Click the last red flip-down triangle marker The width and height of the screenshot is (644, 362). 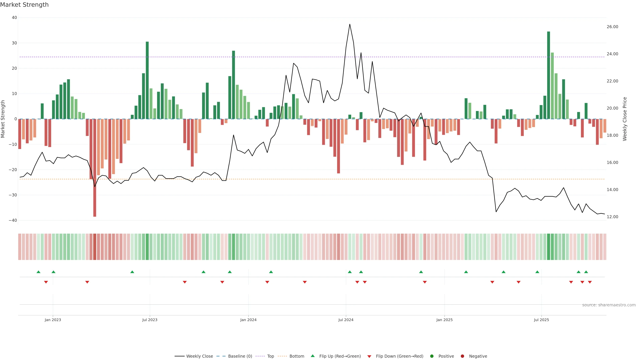point(590,282)
